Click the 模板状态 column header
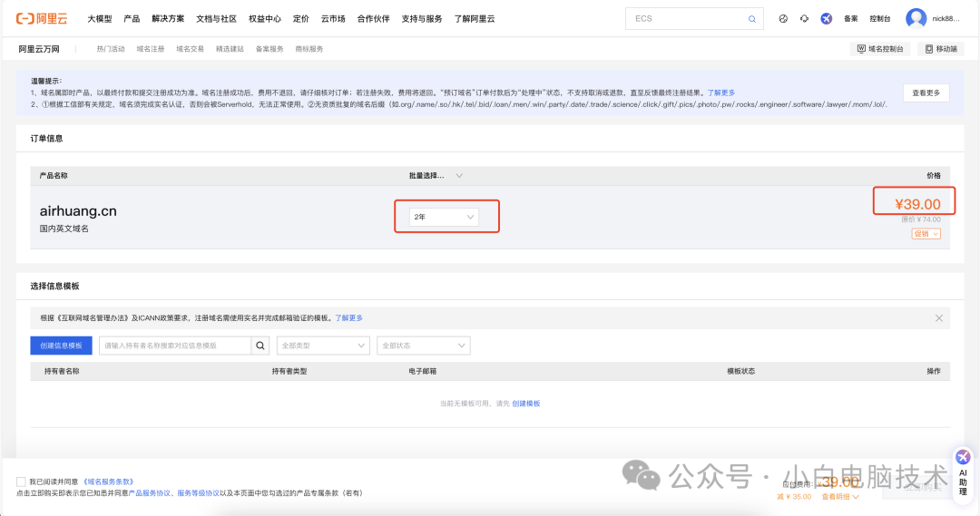 [x=740, y=371]
